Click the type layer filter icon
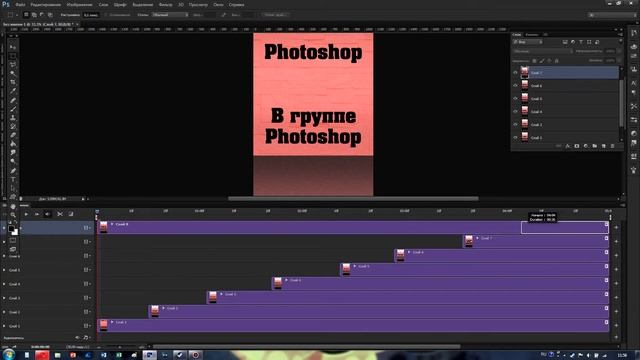Viewport: 640px width, 360px height. (x=581, y=42)
